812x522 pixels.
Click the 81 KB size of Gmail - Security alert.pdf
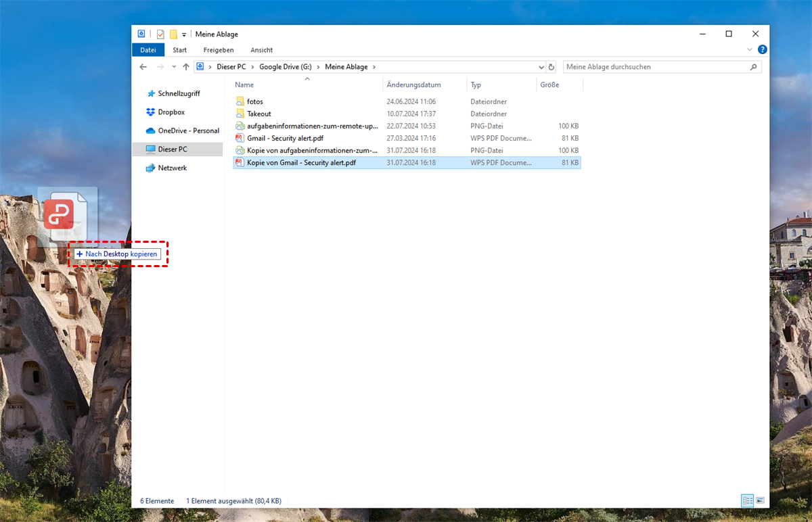[x=570, y=138]
